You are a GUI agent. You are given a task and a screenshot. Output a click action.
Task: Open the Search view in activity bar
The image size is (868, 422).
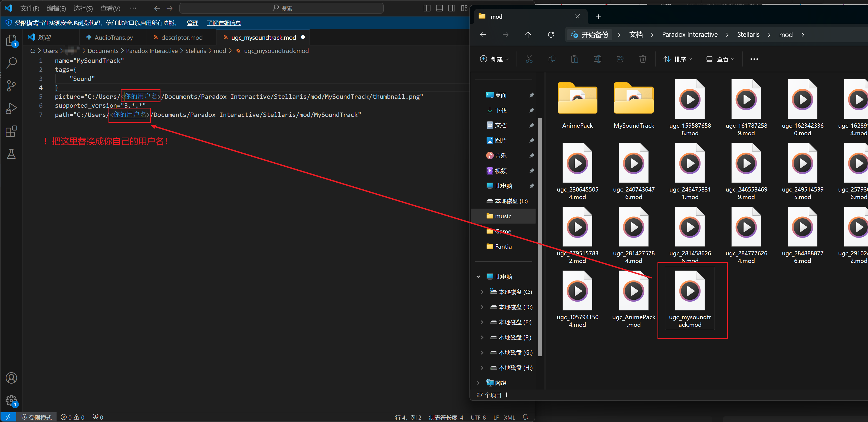coord(11,63)
